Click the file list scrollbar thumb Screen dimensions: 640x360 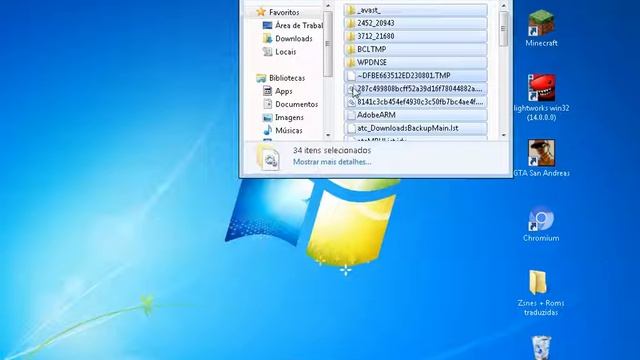click(x=504, y=29)
